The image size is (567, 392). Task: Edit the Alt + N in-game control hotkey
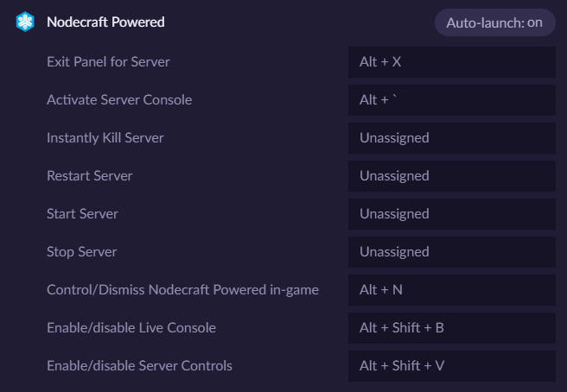coord(452,290)
